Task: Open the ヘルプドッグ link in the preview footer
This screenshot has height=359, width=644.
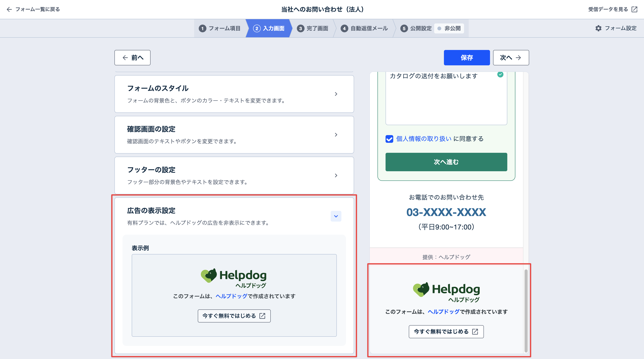Action: 444,312
